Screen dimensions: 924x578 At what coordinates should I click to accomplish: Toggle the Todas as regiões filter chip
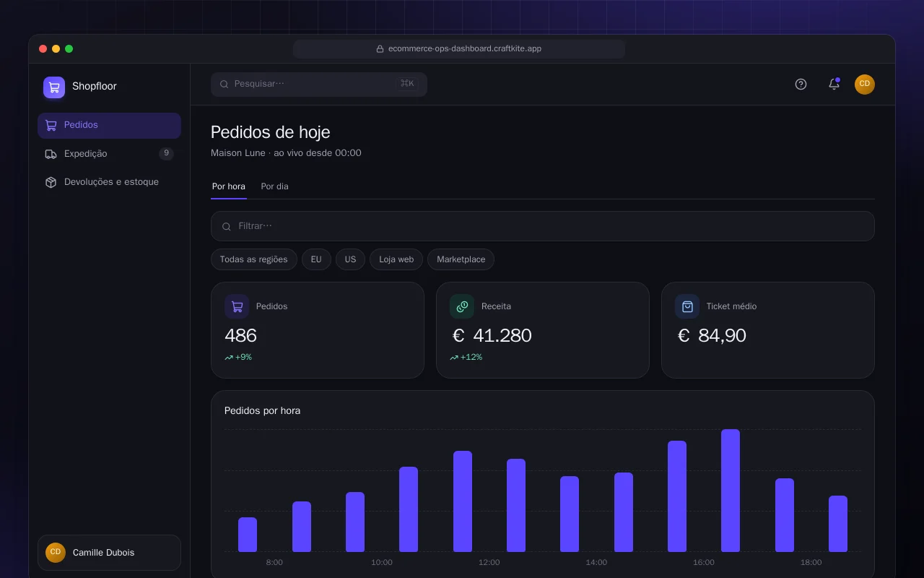click(x=254, y=259)
